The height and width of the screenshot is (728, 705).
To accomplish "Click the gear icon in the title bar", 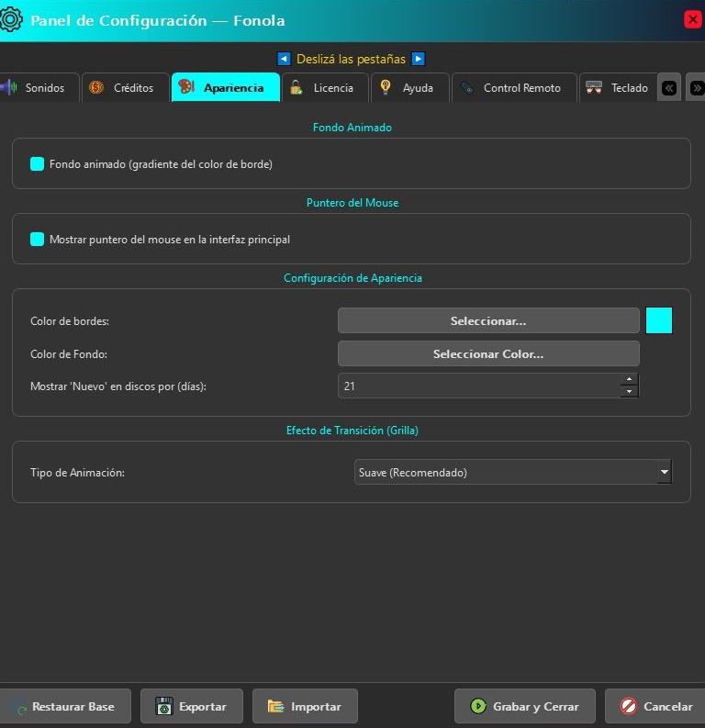I will click(11, 20).
